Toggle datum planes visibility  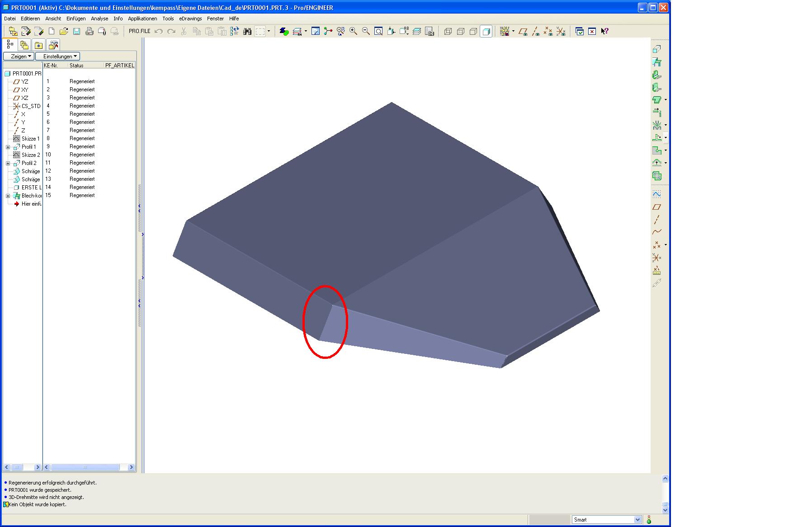point(524,31)
